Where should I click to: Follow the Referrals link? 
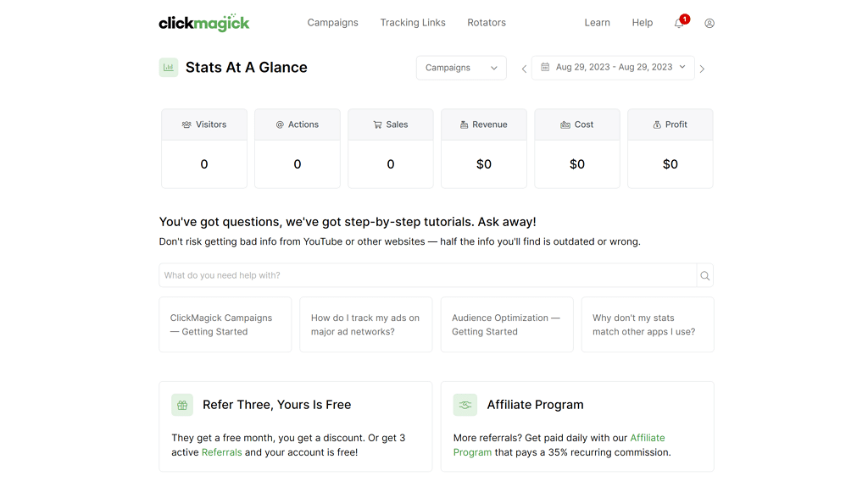[x=221, y=452]
